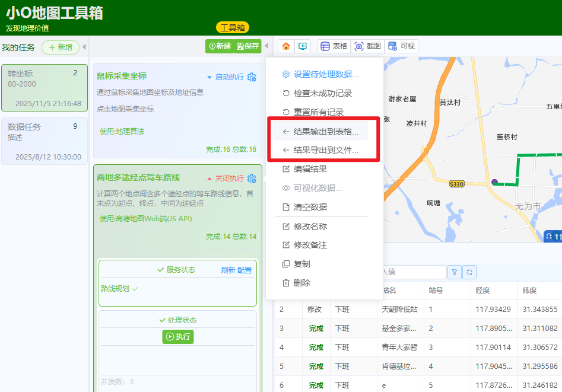Click the purple route start marker on map
The height and width of the screenshot is (392, 562).
point(494,182)
